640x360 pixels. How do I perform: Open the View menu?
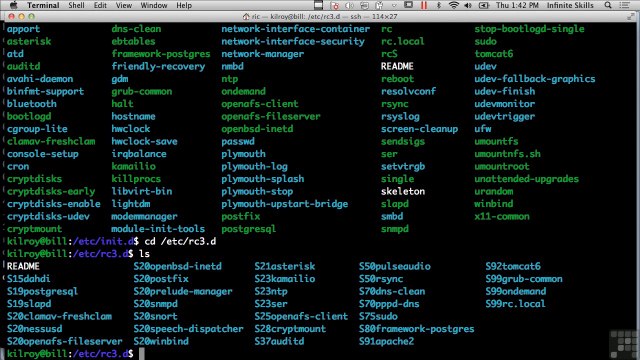[124, 5]
